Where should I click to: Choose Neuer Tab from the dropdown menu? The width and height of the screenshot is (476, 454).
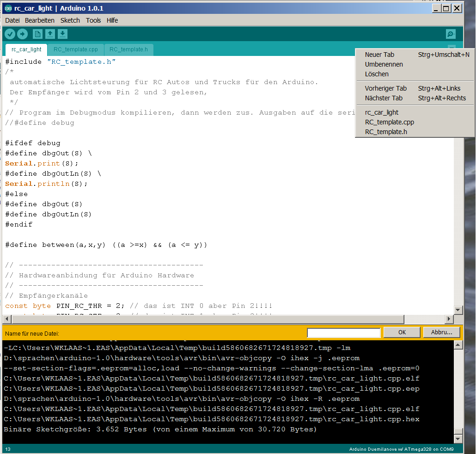pos(379,55)
